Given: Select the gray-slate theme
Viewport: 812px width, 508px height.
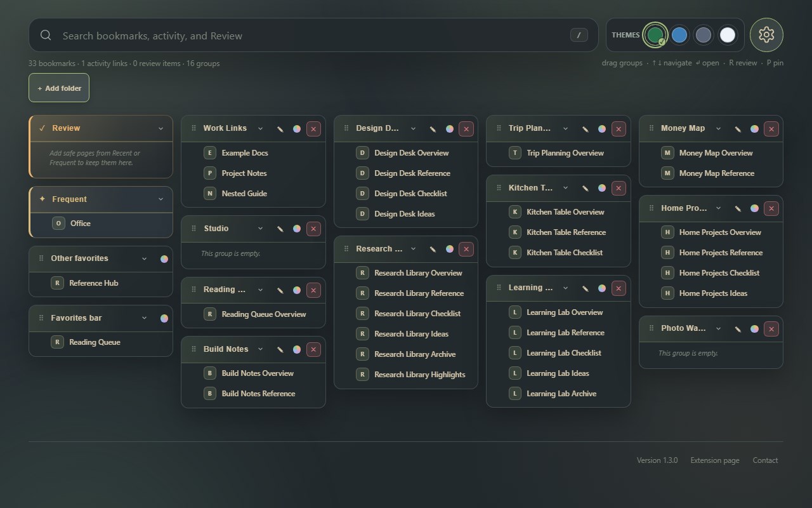Looking at the screenshot, I should [704, 35].
